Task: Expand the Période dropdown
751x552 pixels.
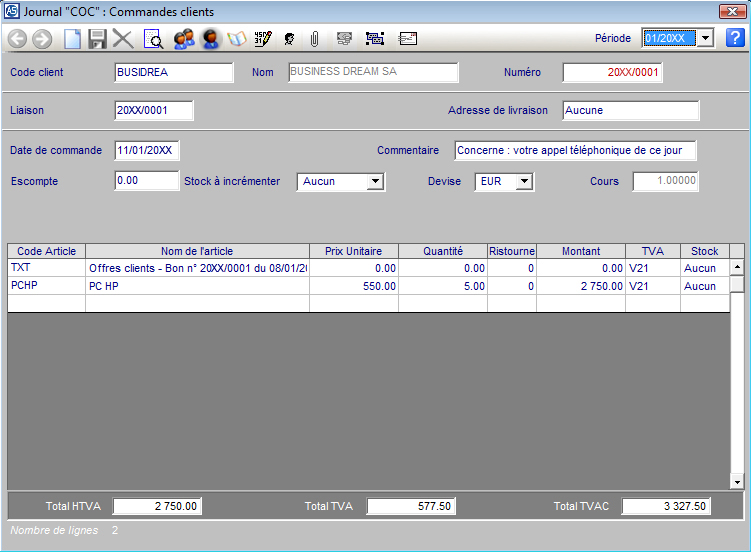Action: pyautogui.click(x=704, y=38)
